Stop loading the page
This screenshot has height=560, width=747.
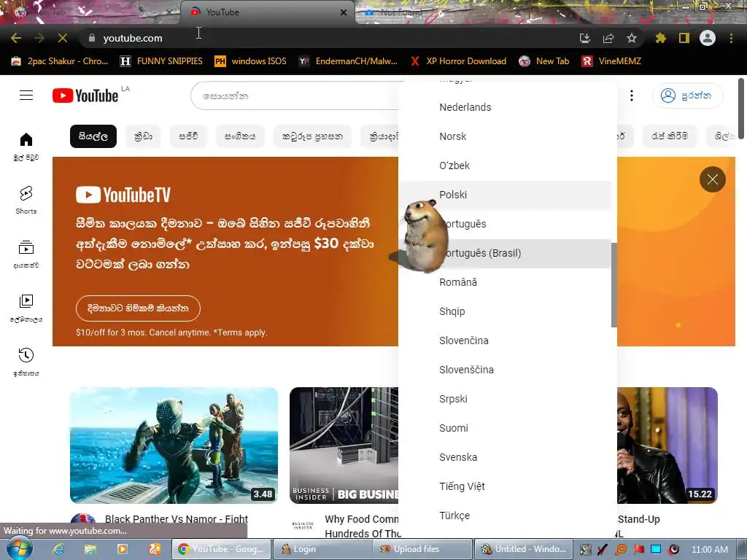coord(63,38)
